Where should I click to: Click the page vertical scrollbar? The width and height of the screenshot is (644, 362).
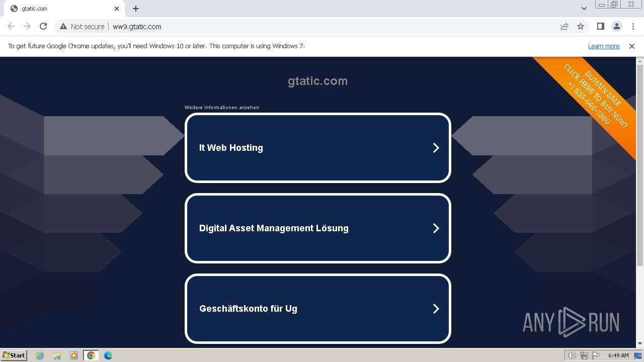[x=640, y=165]
